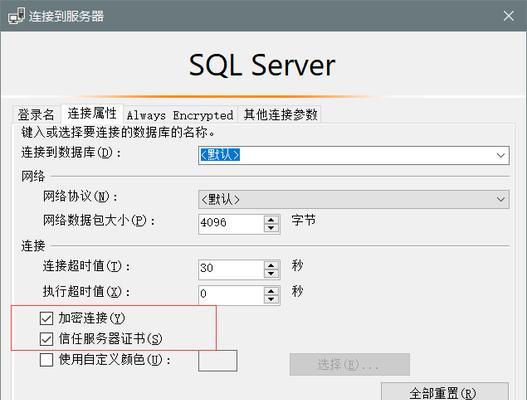Image resolution: width=527 pixels, height=400 pixels.
Task: Click the custom color swatch box
Action: pos(218,361)
